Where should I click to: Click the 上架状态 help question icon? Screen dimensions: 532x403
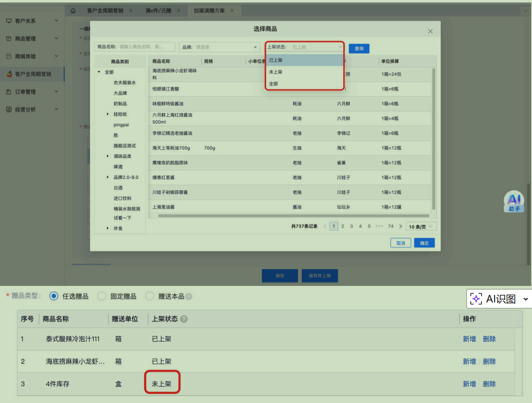(x=184, y=319)
